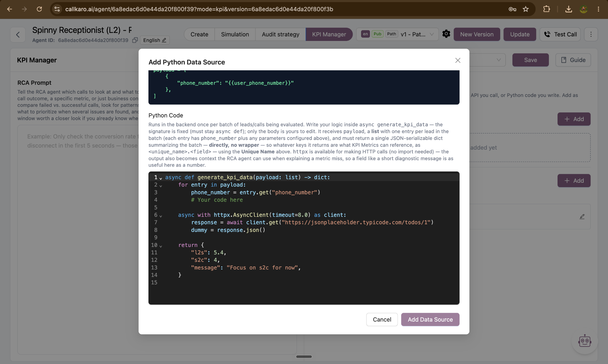Viewport: 608px width, 364px height.
Task: Click the 'en' language badge
Action: pos(365,34)
